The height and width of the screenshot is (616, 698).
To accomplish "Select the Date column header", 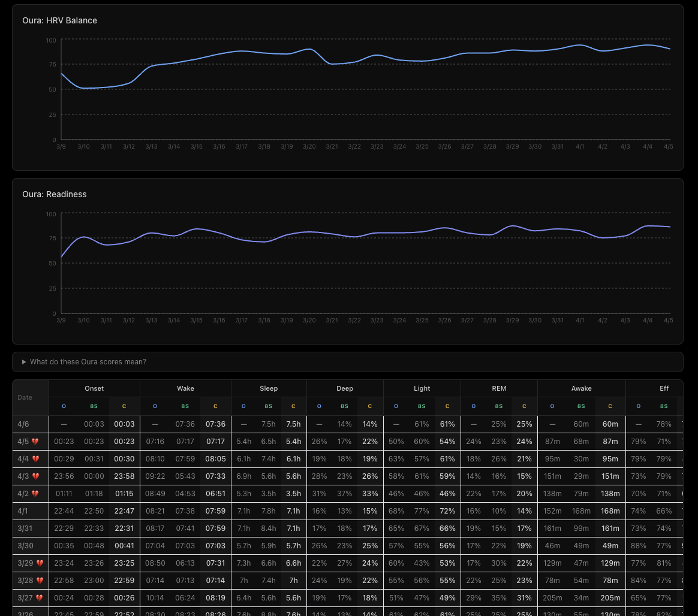I will [x=25, y=397].
